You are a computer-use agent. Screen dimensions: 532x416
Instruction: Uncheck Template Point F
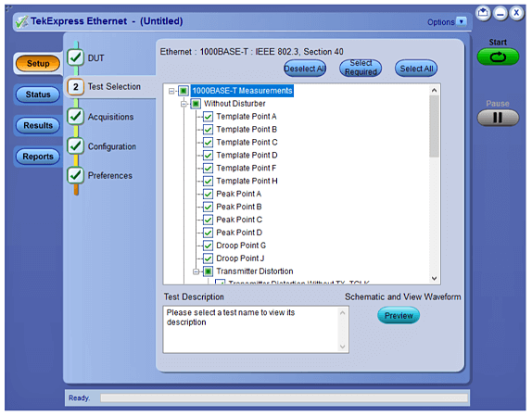click(208, 169)
